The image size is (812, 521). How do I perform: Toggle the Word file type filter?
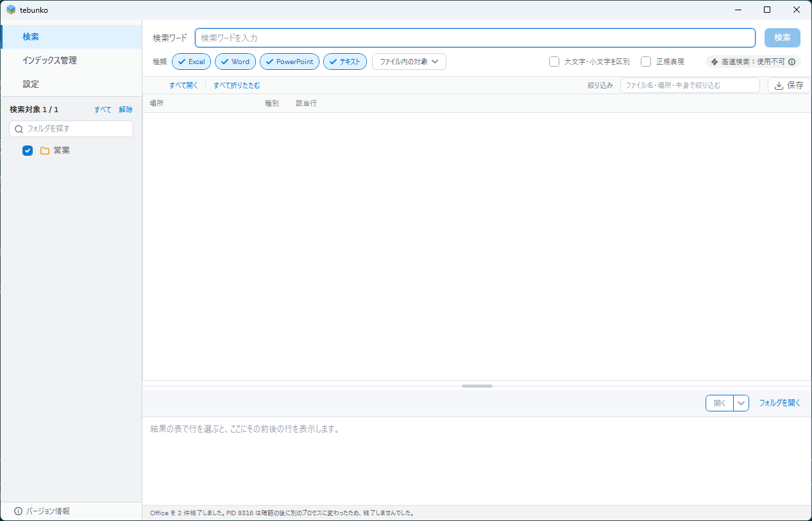coord(235,62)
